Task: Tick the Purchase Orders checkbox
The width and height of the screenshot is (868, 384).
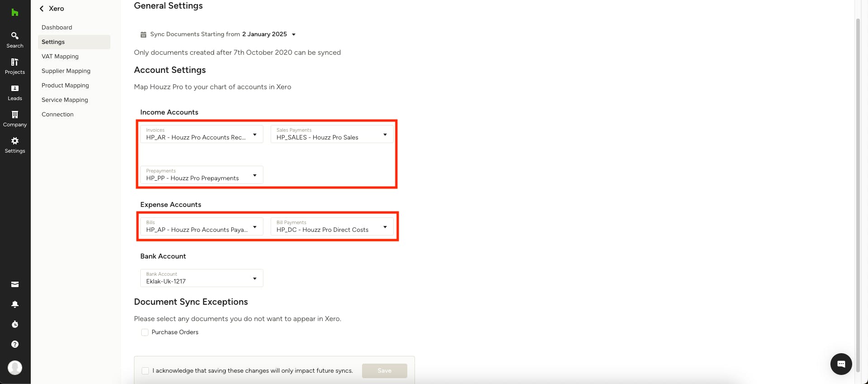Action: pyautogui.click(x=145, y=332)
